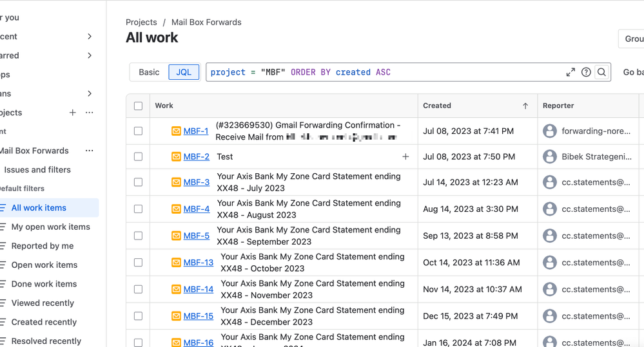Expand the JQL editor with the arrows icon

[571, 72]
